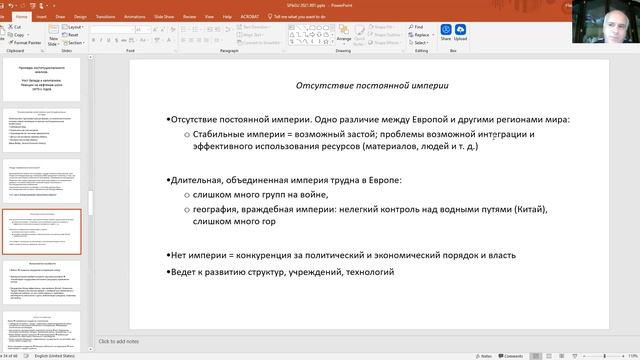Switch to Slide Sorter view icon
Screen dimensions: 640x360
coord(549,356)
